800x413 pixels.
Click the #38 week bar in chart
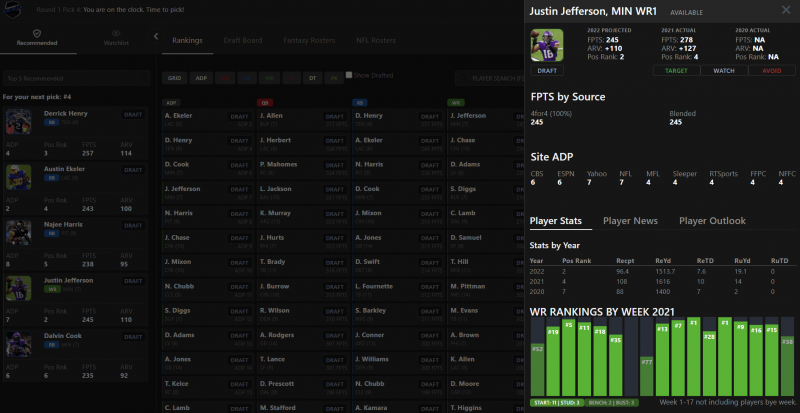pos(788,366)
